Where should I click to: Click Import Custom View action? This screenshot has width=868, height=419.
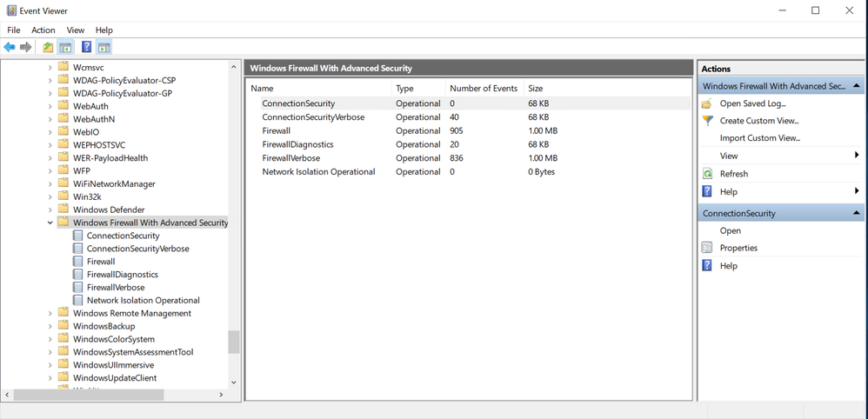coord(760,138)
